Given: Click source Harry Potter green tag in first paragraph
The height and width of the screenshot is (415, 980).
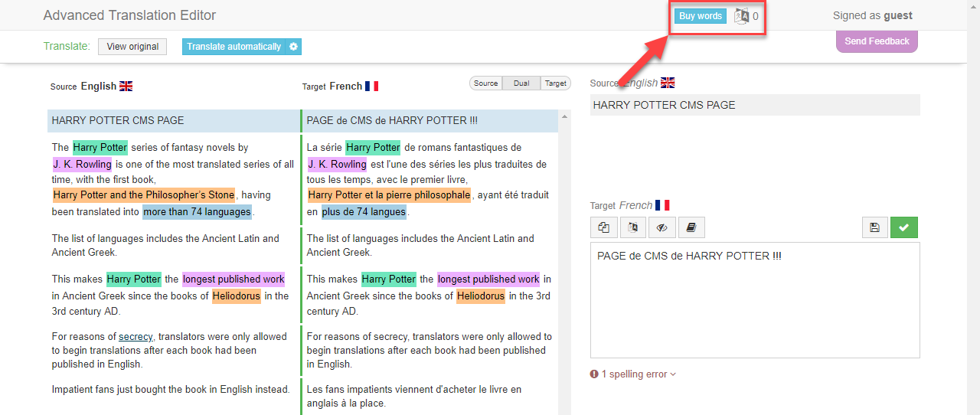Looking at the screenshot, I should click(100, 148).
